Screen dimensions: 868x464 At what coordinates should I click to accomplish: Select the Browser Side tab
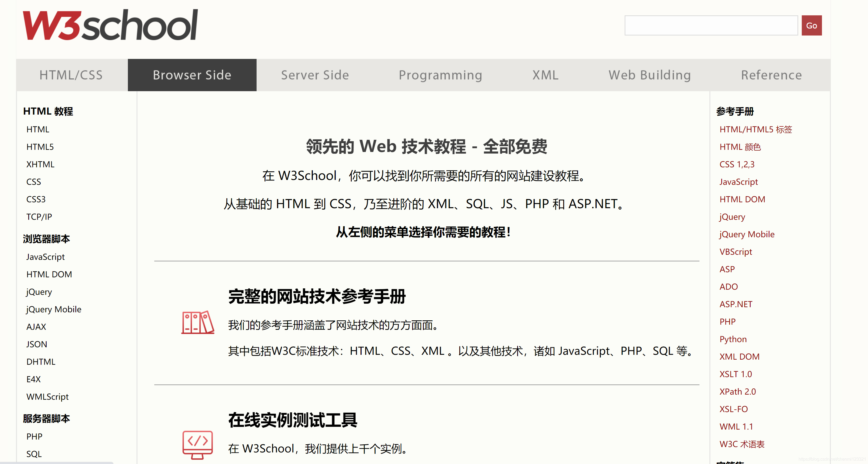[192, 75]
